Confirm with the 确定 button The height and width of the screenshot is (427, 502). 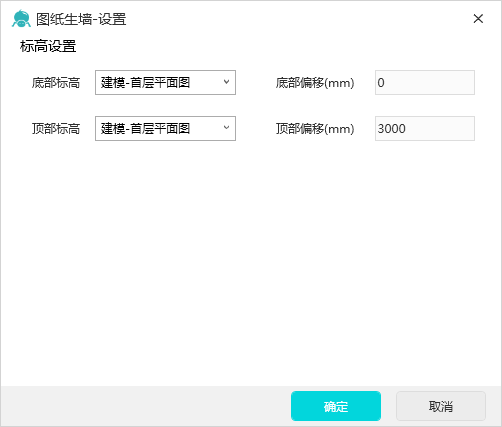336,406
